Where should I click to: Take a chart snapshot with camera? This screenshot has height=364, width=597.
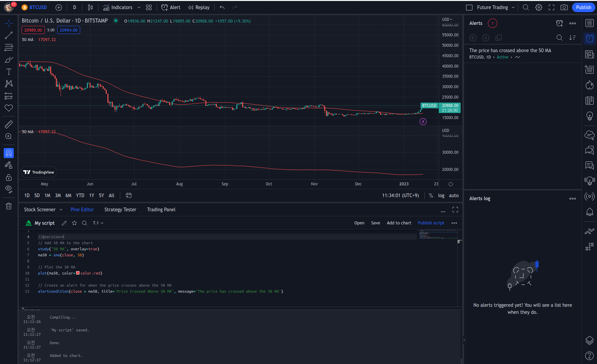point(564,7)
